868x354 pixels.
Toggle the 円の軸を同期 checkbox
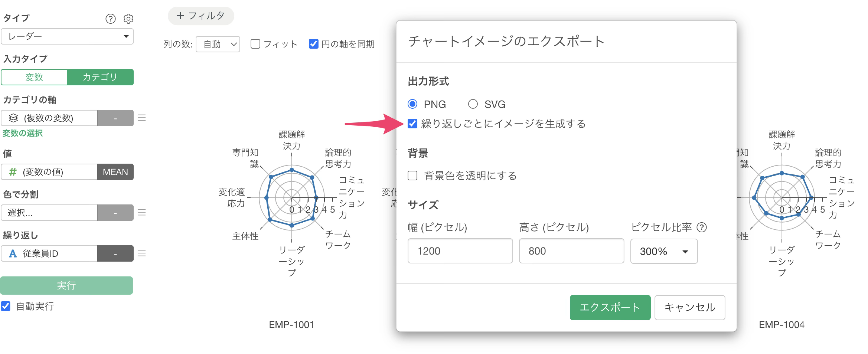[313, 44]
